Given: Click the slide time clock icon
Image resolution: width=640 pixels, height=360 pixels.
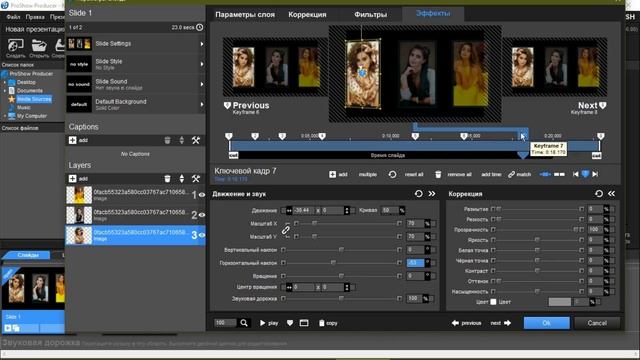Looking at the screenshot, I should click(x=200, y=27).
